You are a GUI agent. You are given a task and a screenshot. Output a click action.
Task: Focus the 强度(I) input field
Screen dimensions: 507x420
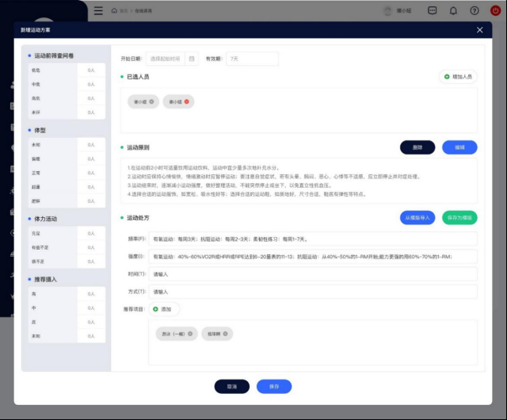pyautogui.click(x=313, y=257)
